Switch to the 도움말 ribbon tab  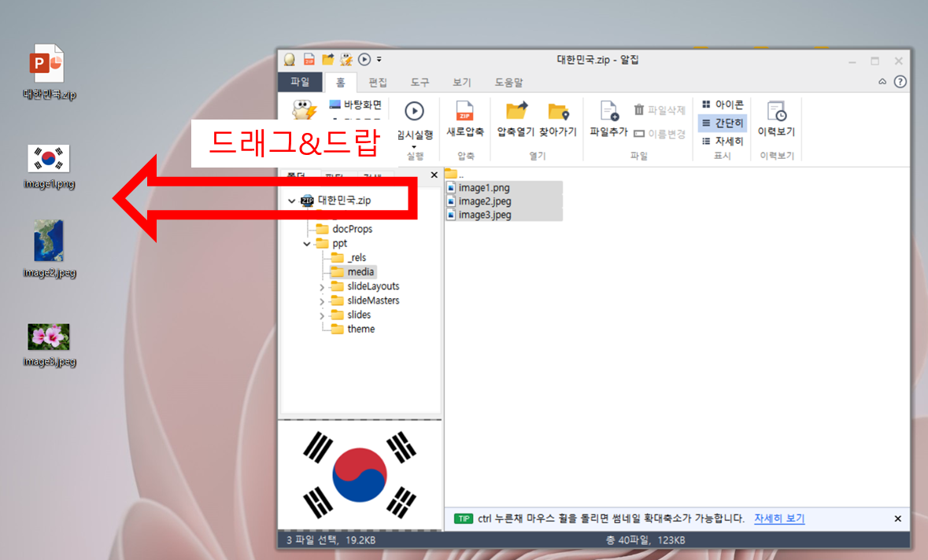(x=509, y=83)
